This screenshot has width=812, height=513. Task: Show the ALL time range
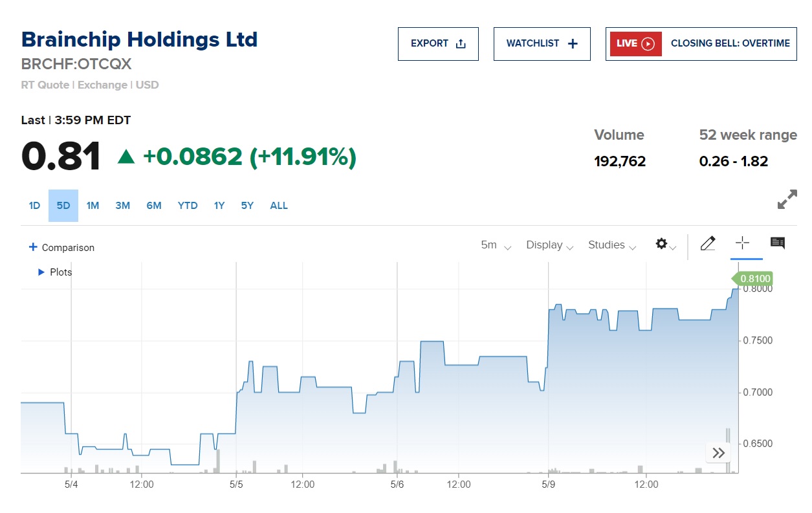click(279, 206)
